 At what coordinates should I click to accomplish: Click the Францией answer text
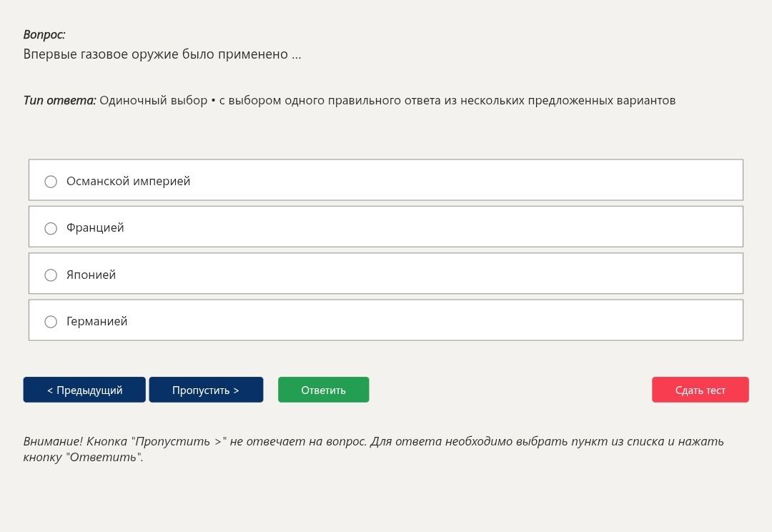tap(95, 227)
